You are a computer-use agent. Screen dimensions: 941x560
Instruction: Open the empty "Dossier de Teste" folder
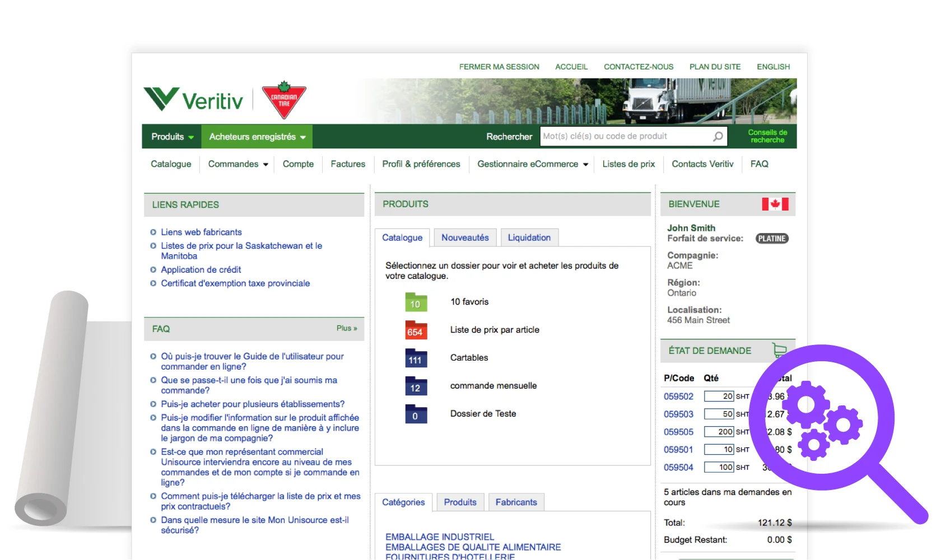click(x=415, y=414)
